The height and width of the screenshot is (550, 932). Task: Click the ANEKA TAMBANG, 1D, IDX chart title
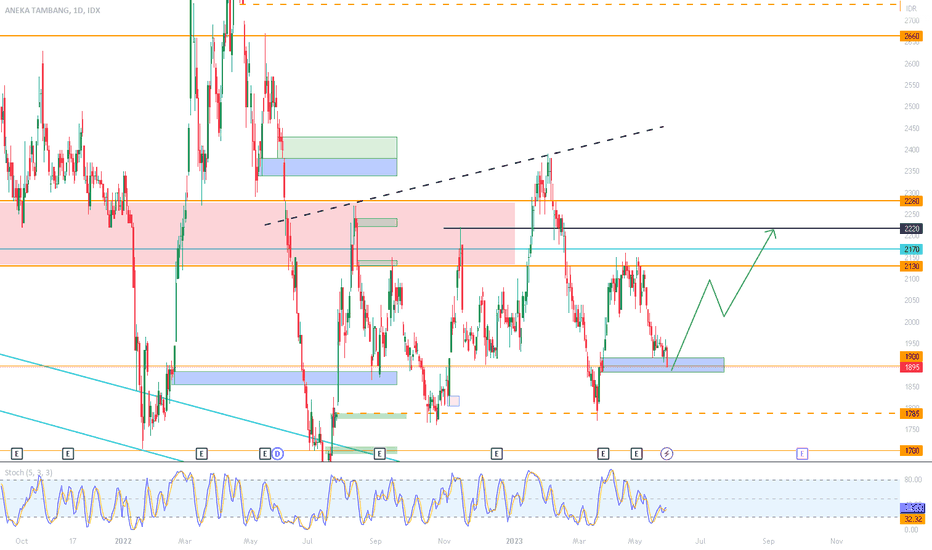tap(52, 10)
